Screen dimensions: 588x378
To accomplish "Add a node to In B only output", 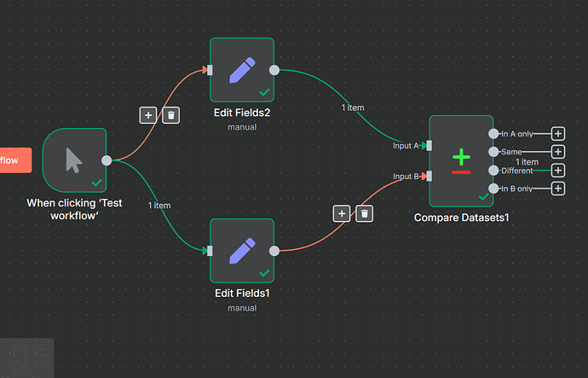I will pos(558,189).
